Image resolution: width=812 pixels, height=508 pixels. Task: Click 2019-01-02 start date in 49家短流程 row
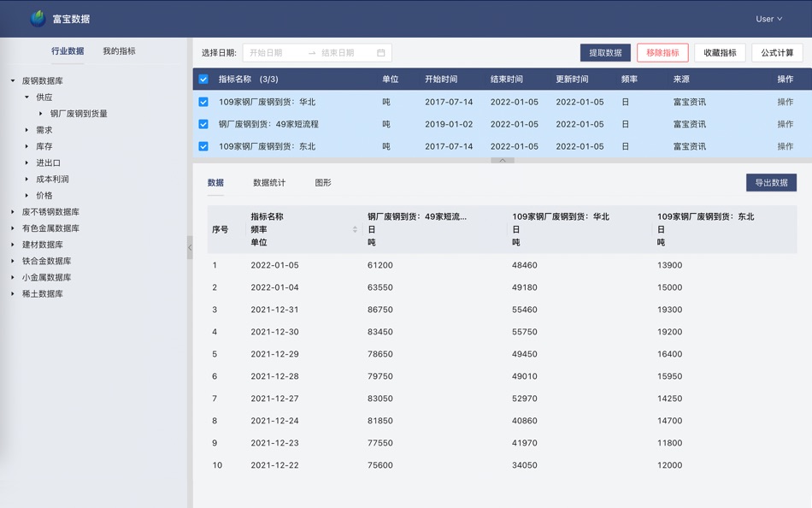449,124
